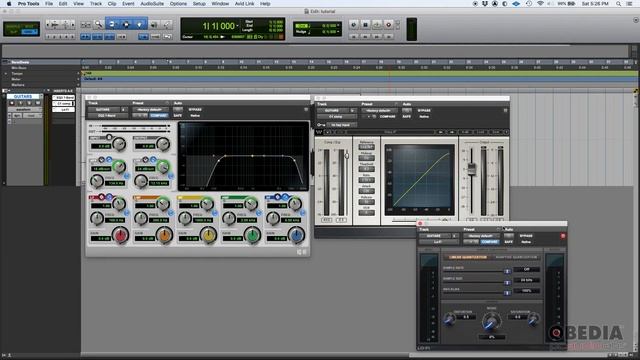Open factory default preset menu in EQ3 window
The image size is (640, 360).
[150, 110]
